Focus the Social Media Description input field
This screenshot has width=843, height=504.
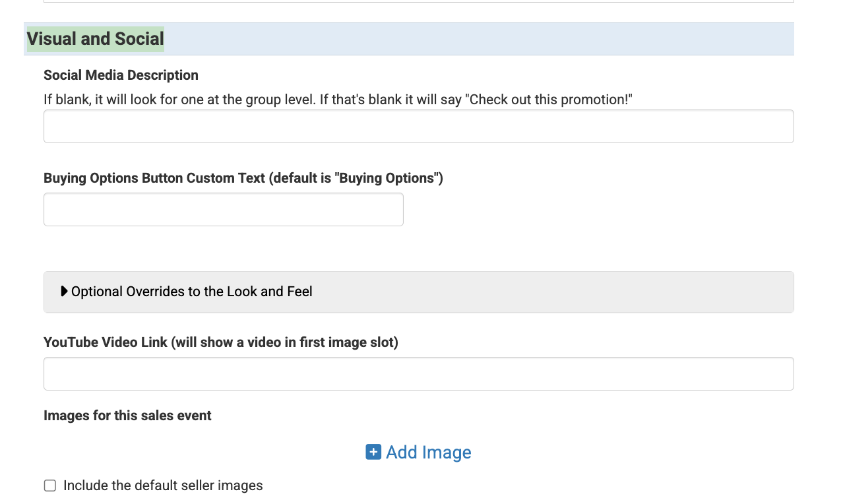pos(418,126)
